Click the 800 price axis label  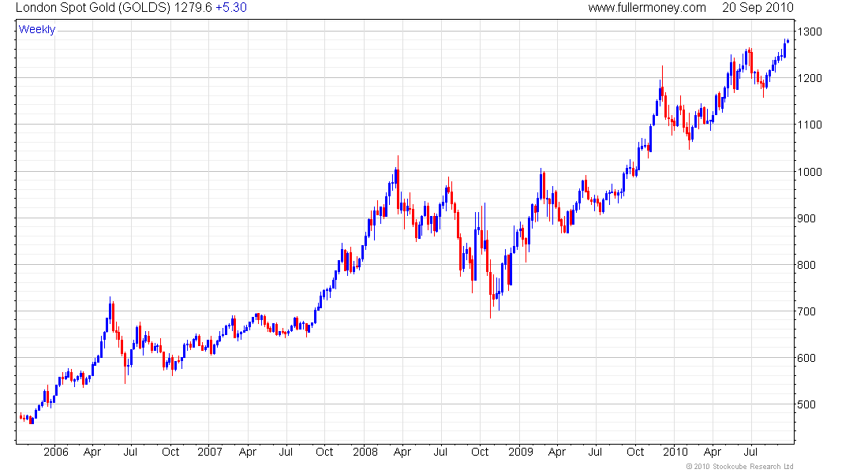click(806, 264)
